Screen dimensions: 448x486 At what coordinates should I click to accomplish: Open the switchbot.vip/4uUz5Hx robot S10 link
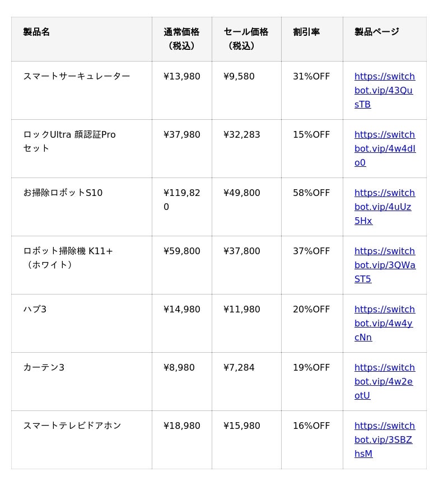point(385,207)
